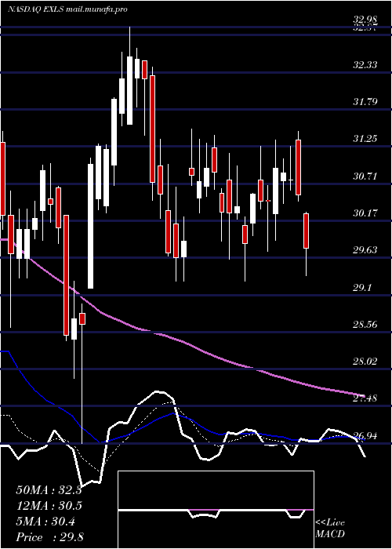Click the 29.63 price axis label
Screen dimensions: 392x549
coord(365,250)
